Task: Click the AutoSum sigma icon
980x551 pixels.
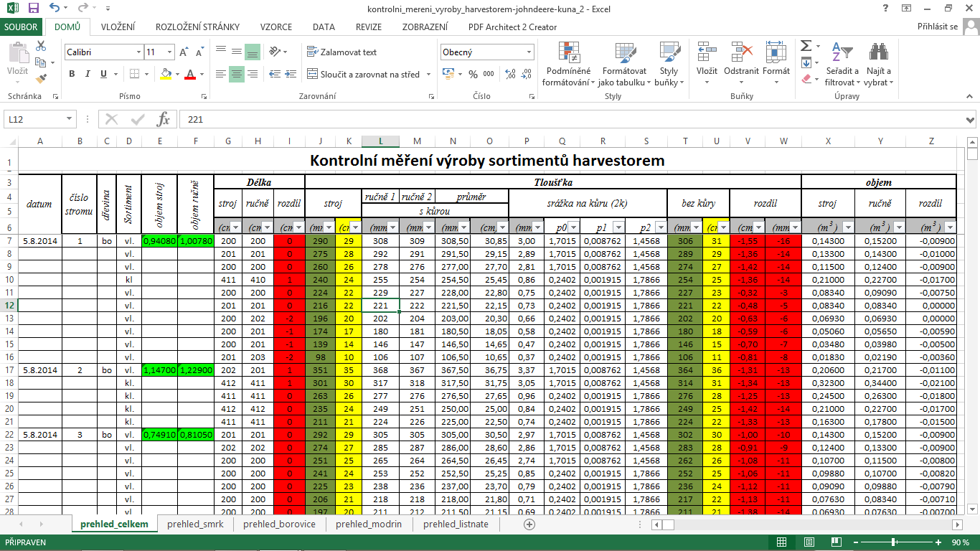Action: (x=806, y=45)
